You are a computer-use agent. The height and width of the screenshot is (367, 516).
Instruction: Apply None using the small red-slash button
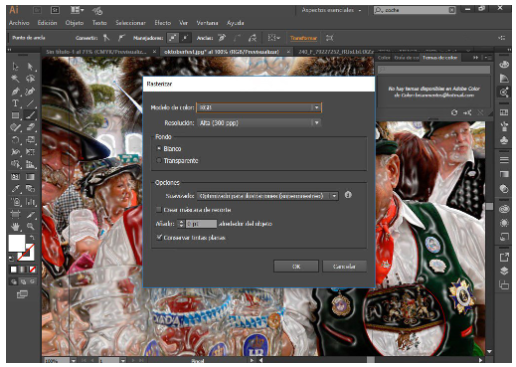32,269
